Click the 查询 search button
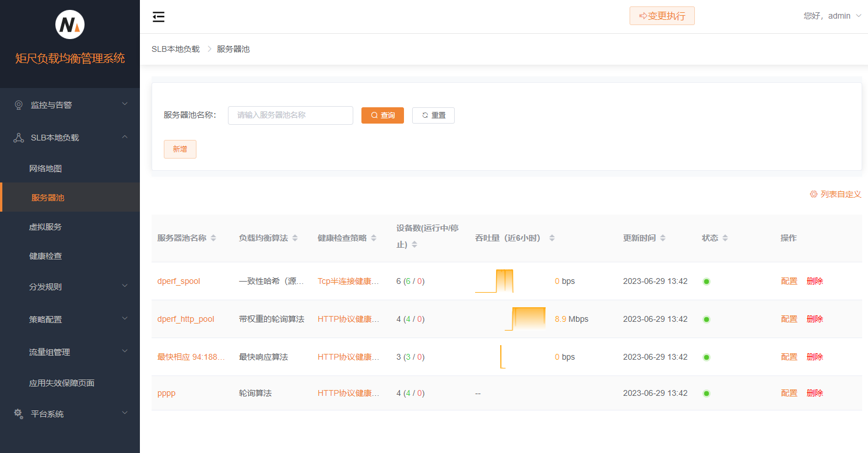 (382, 115)
